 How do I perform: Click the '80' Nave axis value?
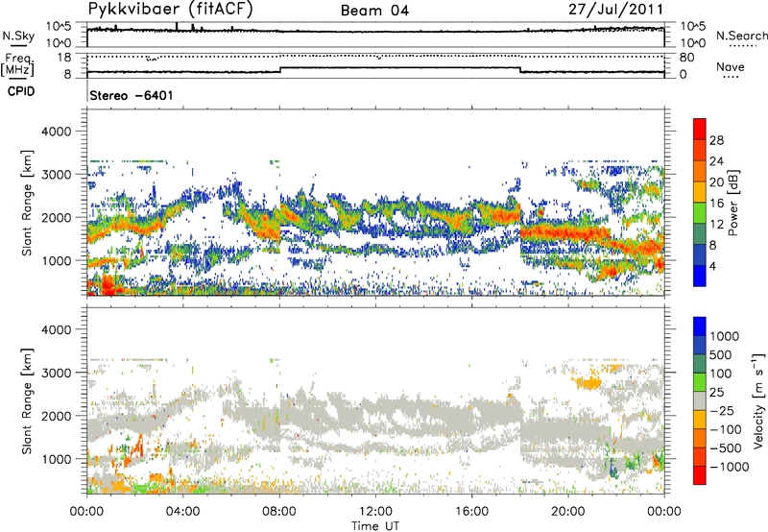point(686,58)
